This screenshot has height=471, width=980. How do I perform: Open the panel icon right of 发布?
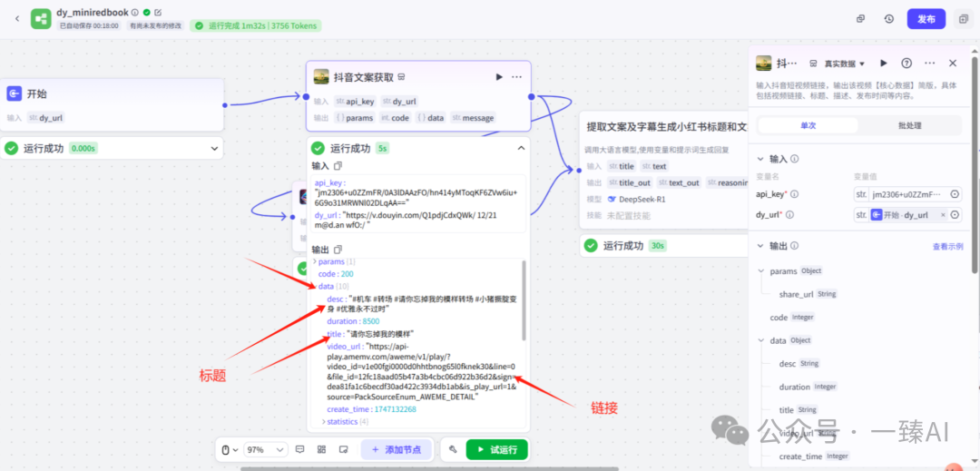point(962,19)
